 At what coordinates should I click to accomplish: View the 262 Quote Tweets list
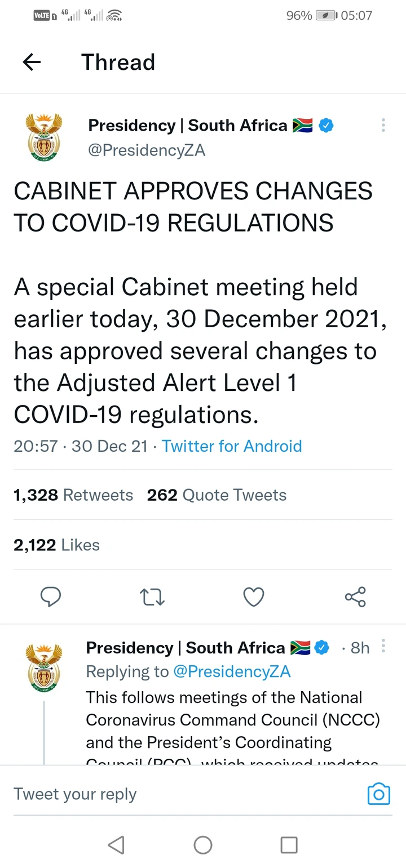pyautogui.click(x=217, y=495)
